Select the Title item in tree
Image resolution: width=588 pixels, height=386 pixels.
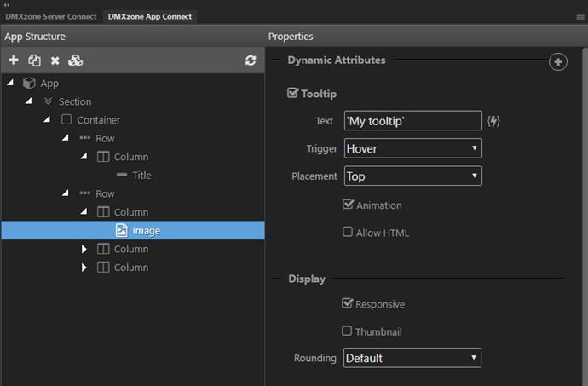pos(141,176)
